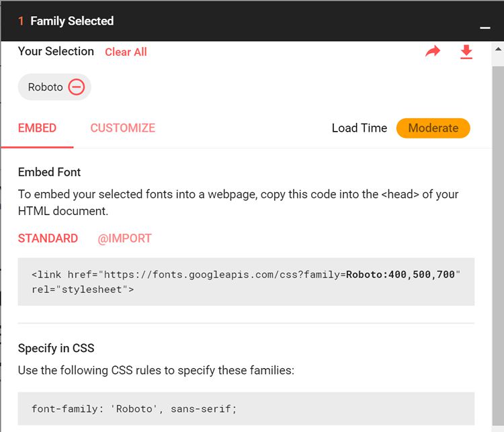This screenshot has width=504, height=432.
Task: Select the STANDARD embed option
Action: (48, 239)
